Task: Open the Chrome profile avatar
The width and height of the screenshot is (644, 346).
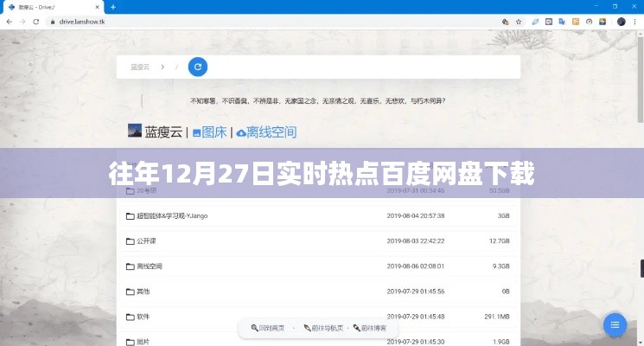Action: [621, 22]
